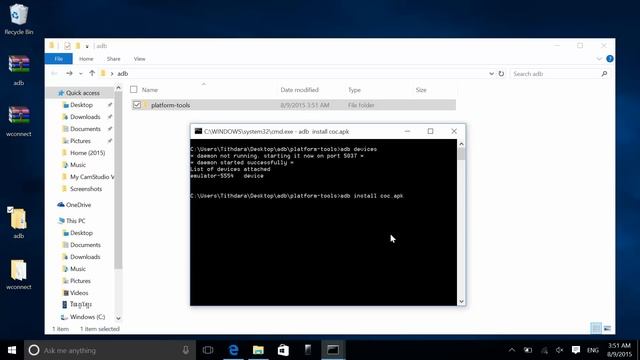Click the cmd window scroll-up arrow
This screenshot has width=640, height=360.
tap(461, 144)
